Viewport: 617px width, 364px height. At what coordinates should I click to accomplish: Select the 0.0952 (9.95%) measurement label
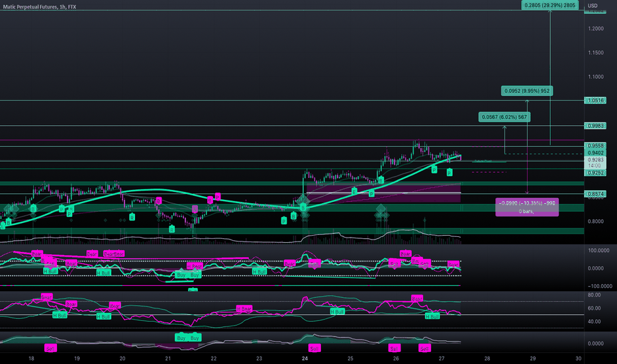pos(527,91)
